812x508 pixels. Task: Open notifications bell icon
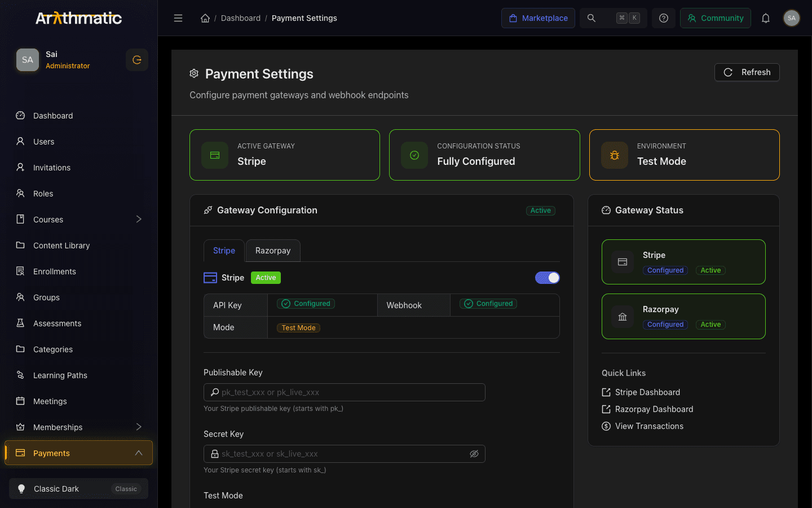766,18
